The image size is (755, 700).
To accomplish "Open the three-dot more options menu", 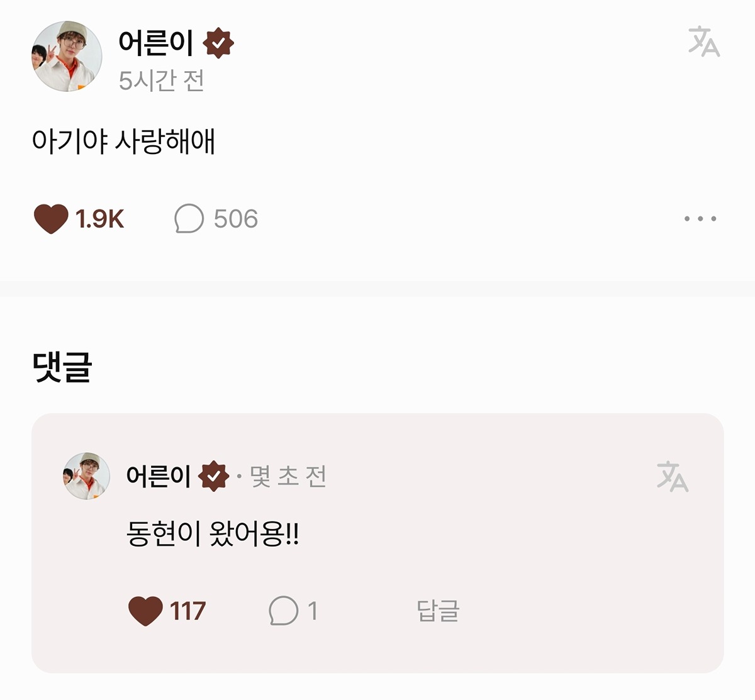I will (700, 219).
